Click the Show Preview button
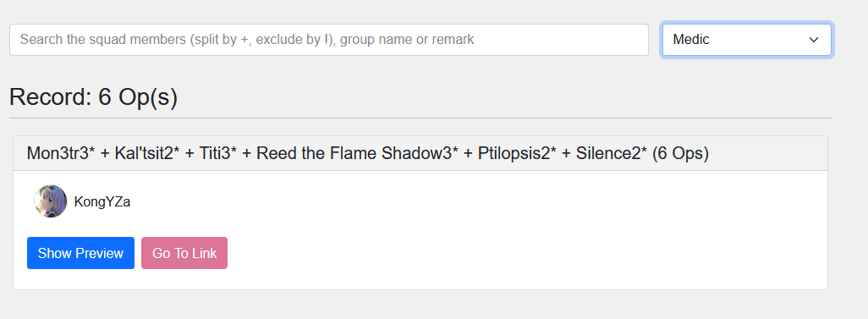Screen dimensions: 868x319 coord(81,253)
